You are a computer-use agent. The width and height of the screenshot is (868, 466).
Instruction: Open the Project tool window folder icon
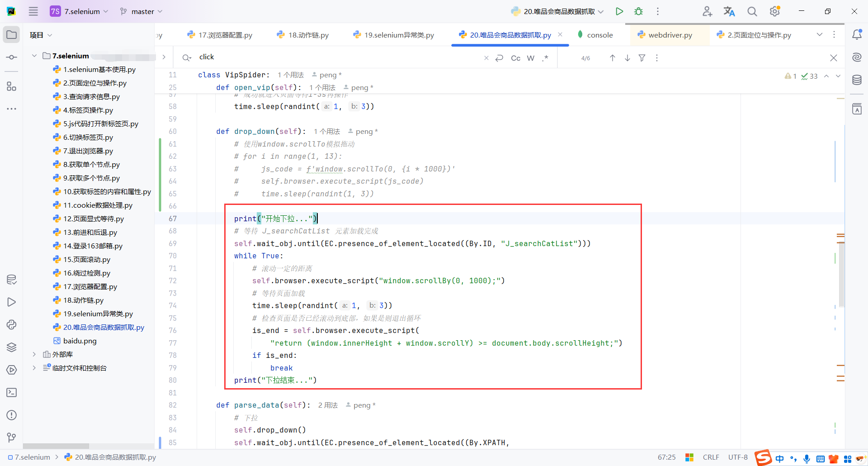click(x=12, y=35)
